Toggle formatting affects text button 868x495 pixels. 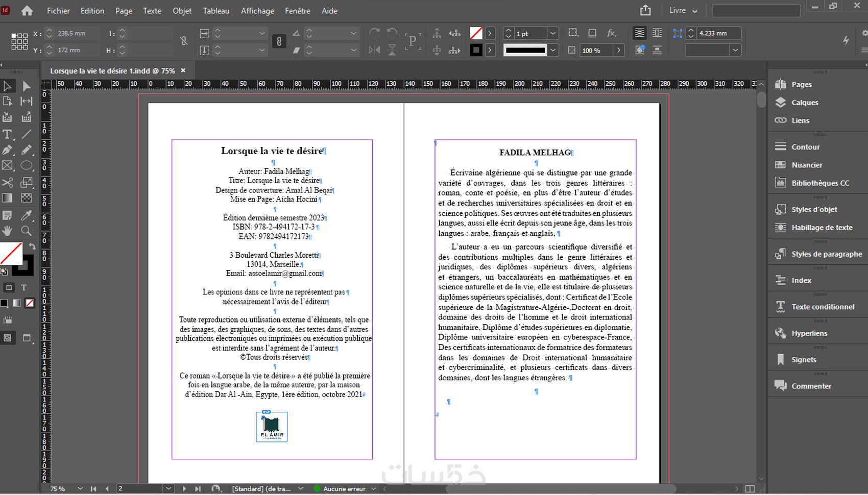(x=23, y=288)
